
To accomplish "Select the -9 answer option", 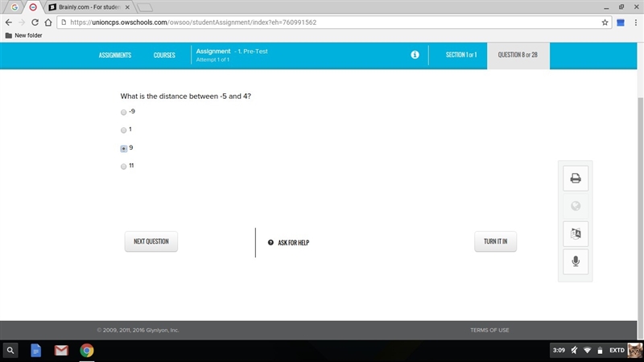I will (x=124, y=112).
